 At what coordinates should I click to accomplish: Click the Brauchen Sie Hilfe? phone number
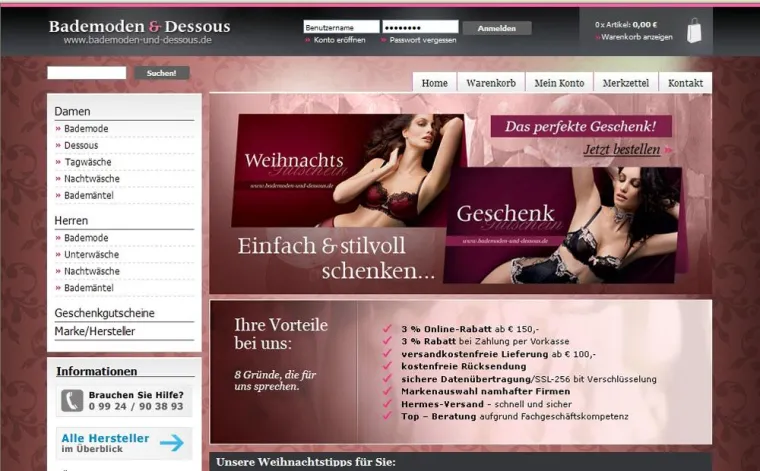(136, 407)
